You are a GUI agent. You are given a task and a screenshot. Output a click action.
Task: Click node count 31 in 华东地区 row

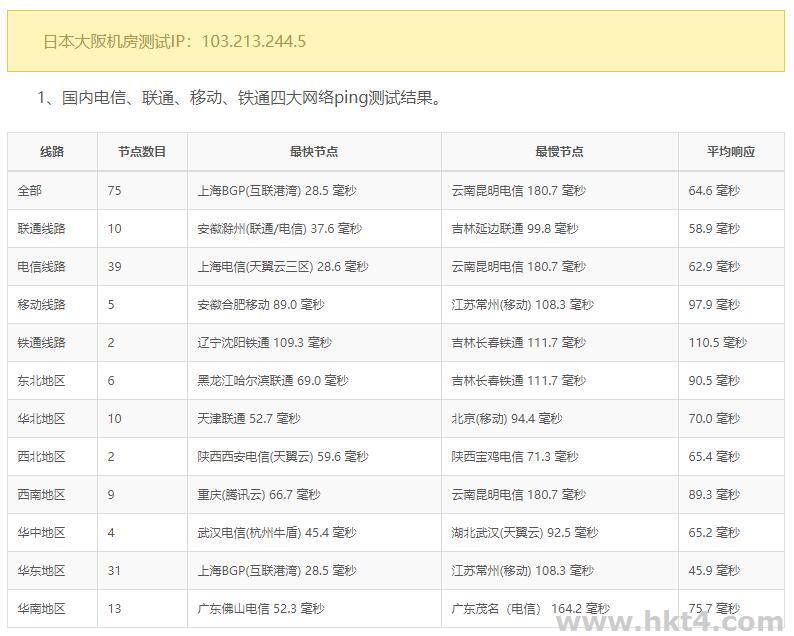pyautogui.click(x=114, y=571)
